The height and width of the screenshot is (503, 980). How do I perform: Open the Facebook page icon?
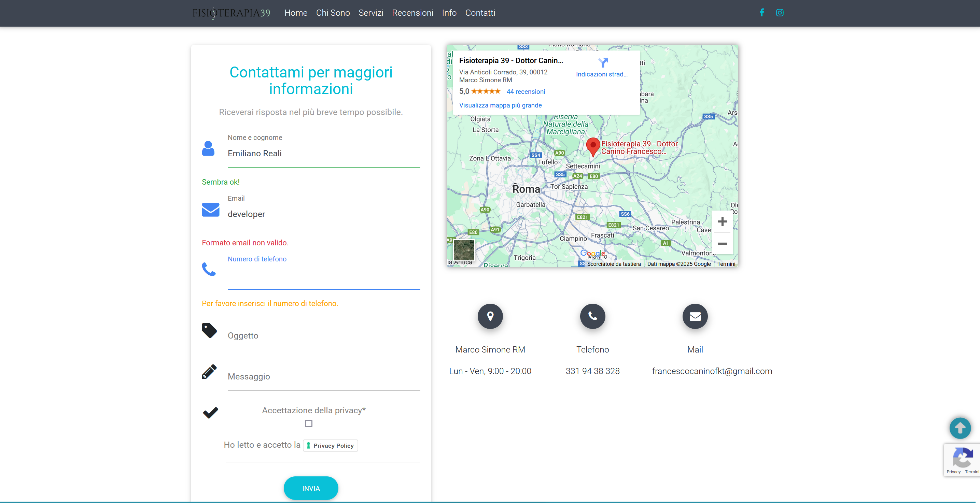point(761,13)
